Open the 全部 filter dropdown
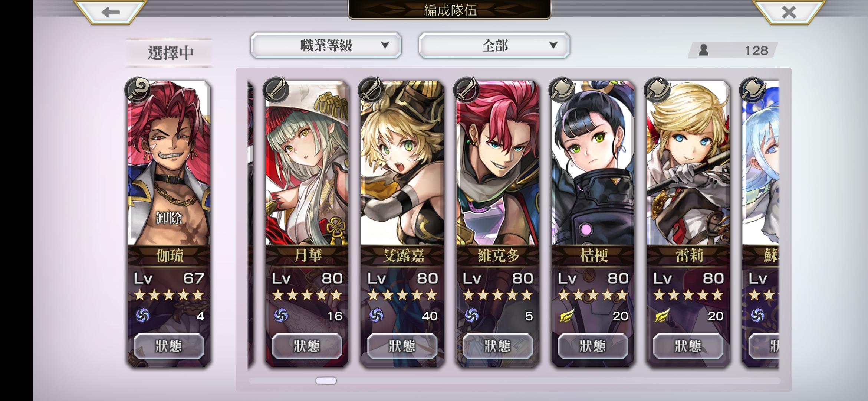 coord(494,45)
